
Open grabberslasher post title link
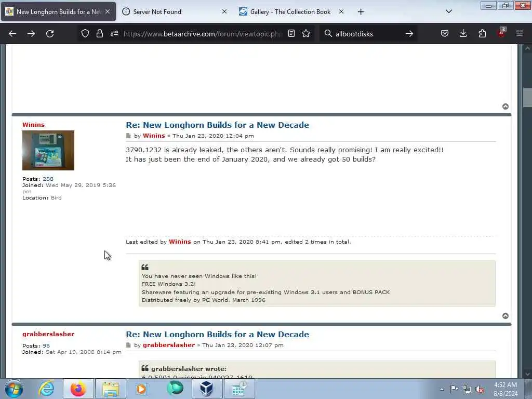pyautogui.click(x=217, y=334)
